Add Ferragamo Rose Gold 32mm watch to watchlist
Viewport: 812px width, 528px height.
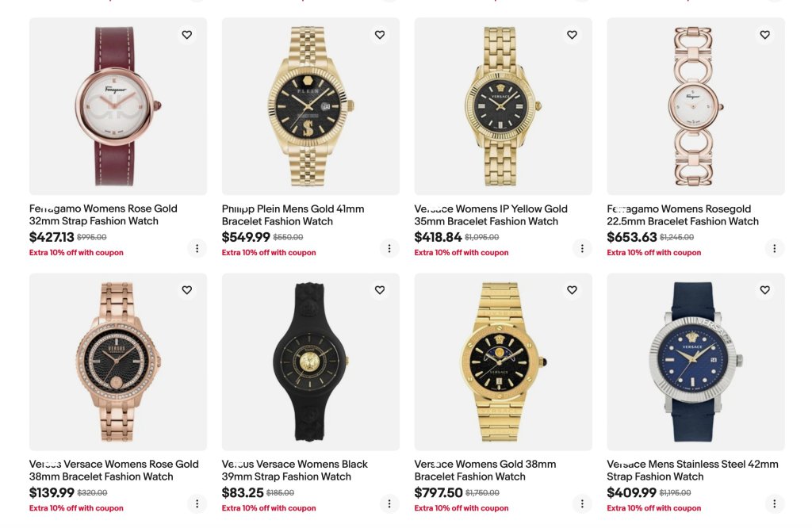click(187, 35)
